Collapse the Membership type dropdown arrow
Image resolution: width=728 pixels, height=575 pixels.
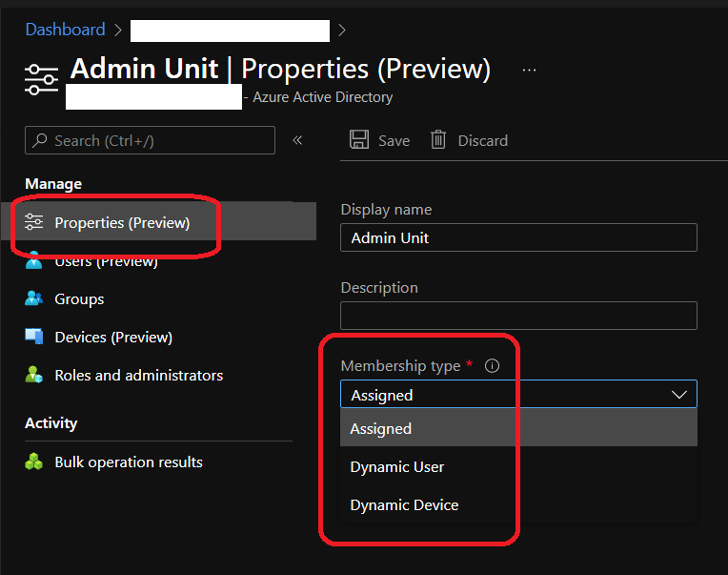(x=678, y=395)
